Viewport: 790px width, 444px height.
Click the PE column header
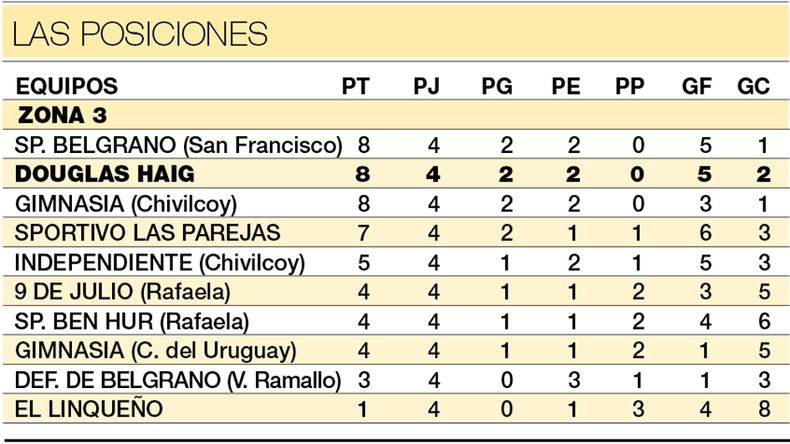coord(566,86)
